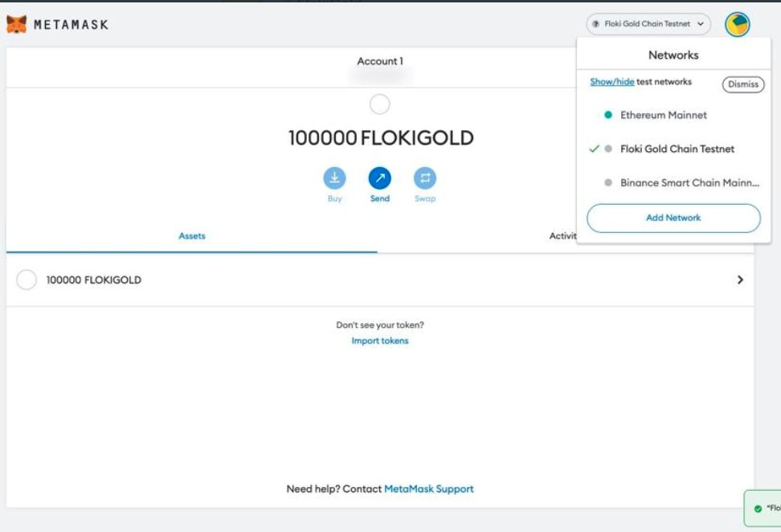
Task: Switch to the Assets tab
Action: (x=192, y=236)
